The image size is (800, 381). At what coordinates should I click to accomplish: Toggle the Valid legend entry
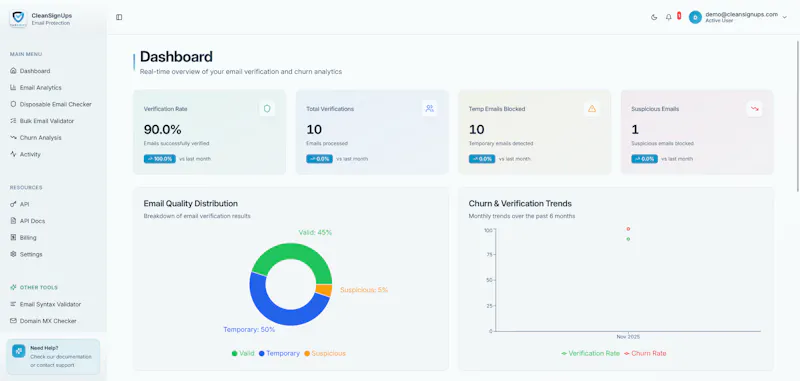(243, 353)
